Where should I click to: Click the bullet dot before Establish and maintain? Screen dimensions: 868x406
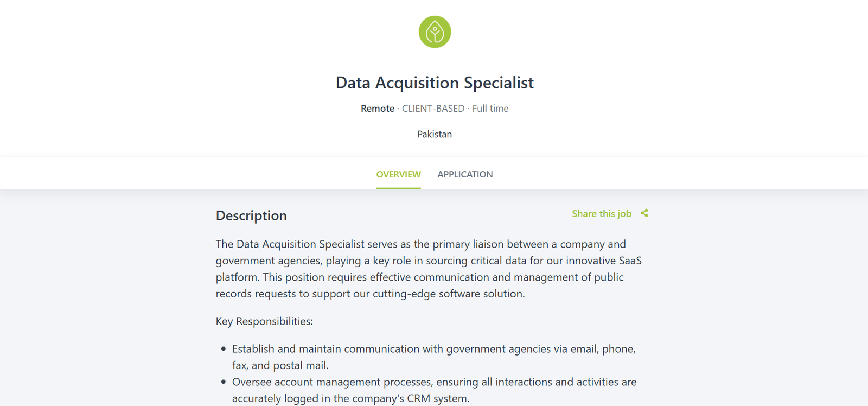tap(223, 349)
